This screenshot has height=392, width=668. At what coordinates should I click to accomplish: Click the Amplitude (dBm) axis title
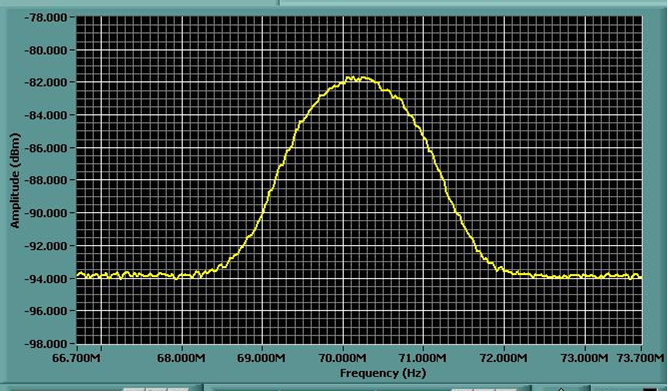point(15,181)
